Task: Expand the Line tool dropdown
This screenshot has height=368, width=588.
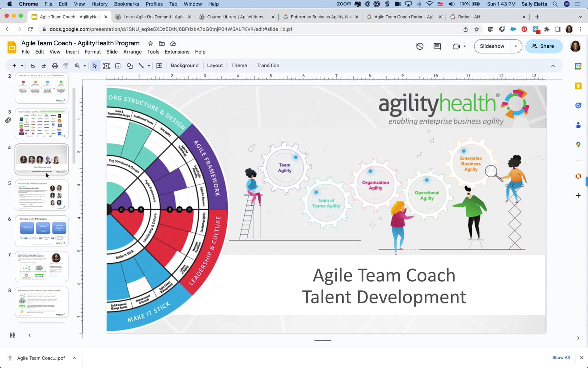Action: (x=148, y=65)
